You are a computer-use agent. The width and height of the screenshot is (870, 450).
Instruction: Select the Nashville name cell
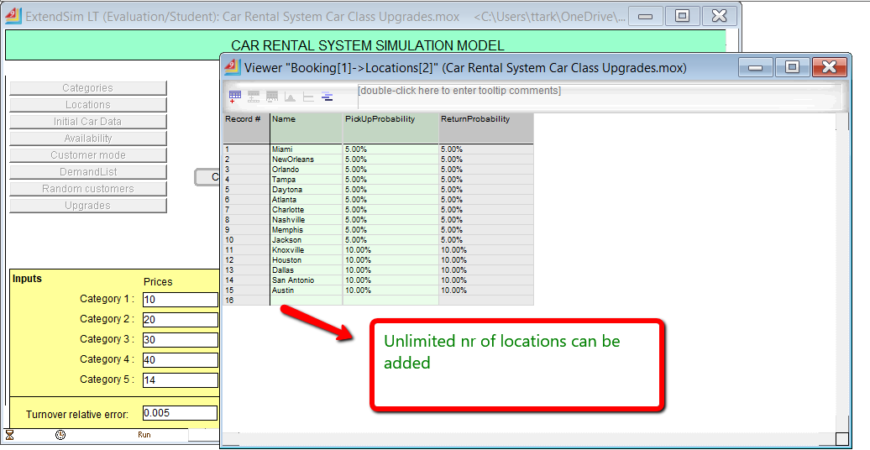coord(306,220)
